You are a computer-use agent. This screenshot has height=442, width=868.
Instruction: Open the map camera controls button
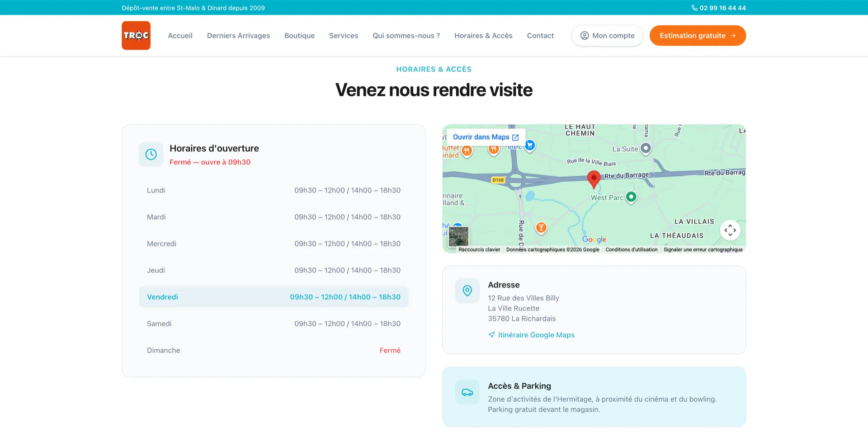tap(730, 230)
